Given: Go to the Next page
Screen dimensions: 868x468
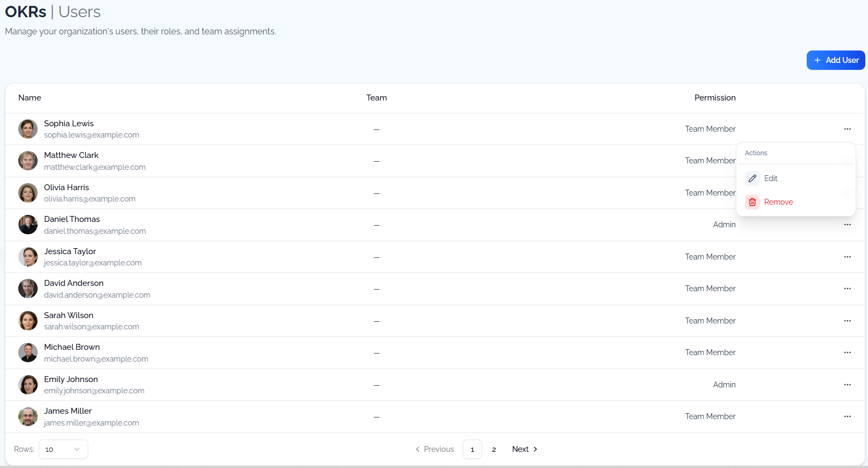Looking at the screenshot, I should [x=525, y=449].
